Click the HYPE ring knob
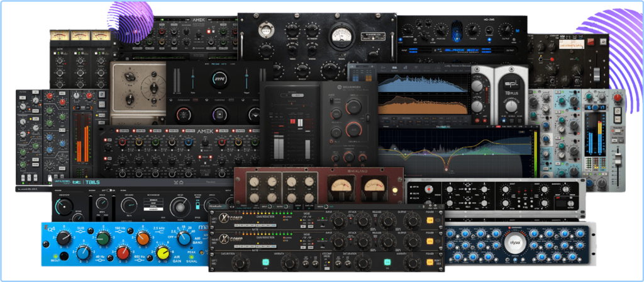Image resolution: width=644 pixels, height=282 pixels. click(x=219, y=79)
